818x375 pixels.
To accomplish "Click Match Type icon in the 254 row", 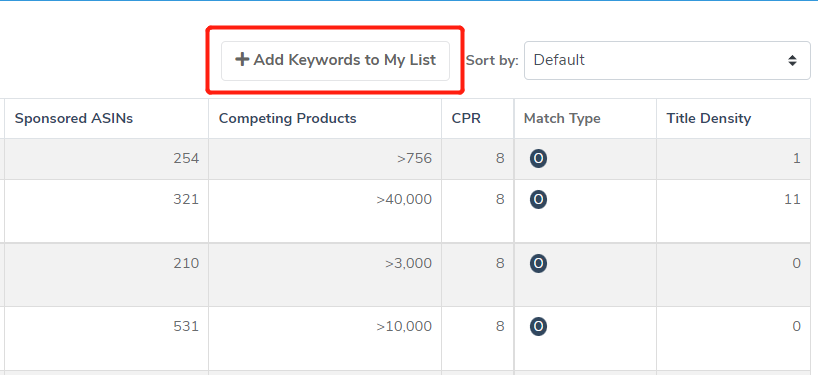I will pyautogui.click(x=538, y=159).
